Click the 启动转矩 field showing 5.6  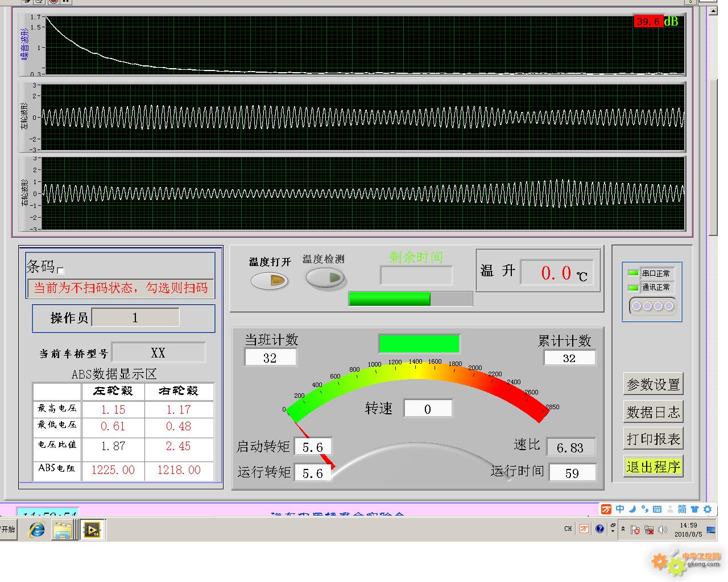pyautogui.click(x=312, y=447)
